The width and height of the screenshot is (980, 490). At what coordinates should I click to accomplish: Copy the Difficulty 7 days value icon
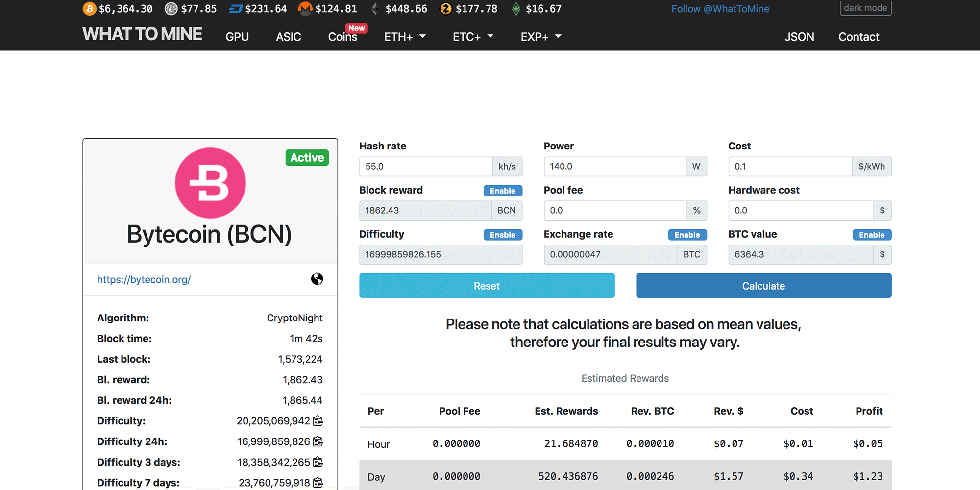pyautogui.click(x=318, y=483)
